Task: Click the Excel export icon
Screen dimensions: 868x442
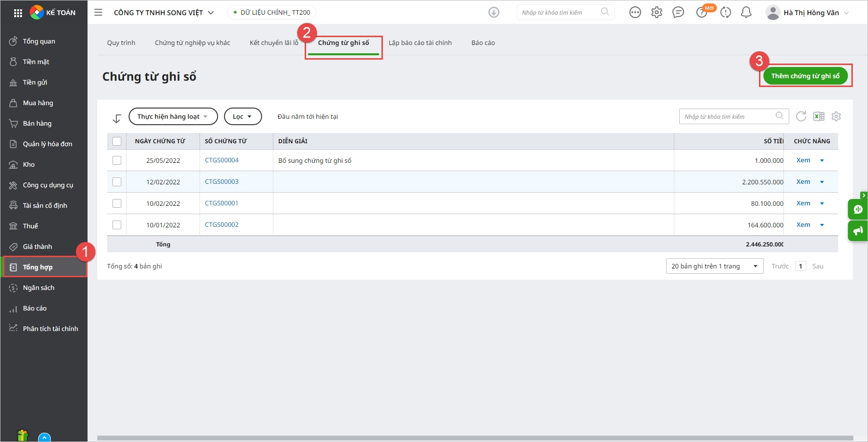Action: pos(819,116)
